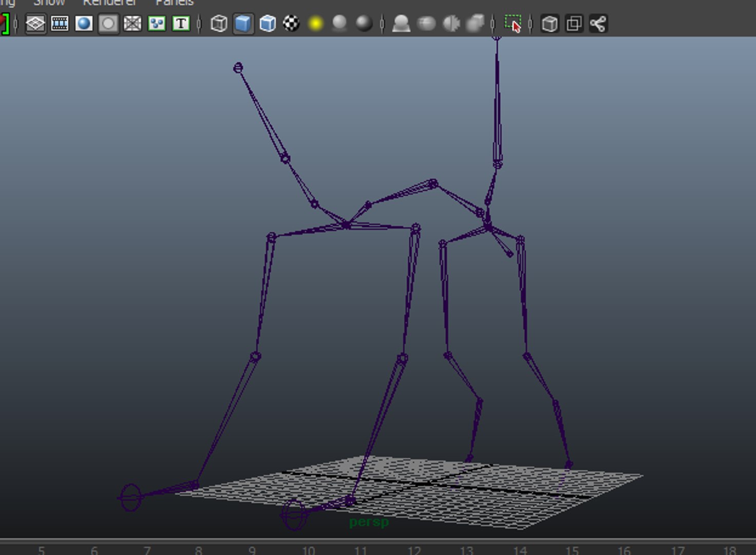Open the Renderer panel menu
Viewport: 756px width, 555px height.
click(110, 3)
